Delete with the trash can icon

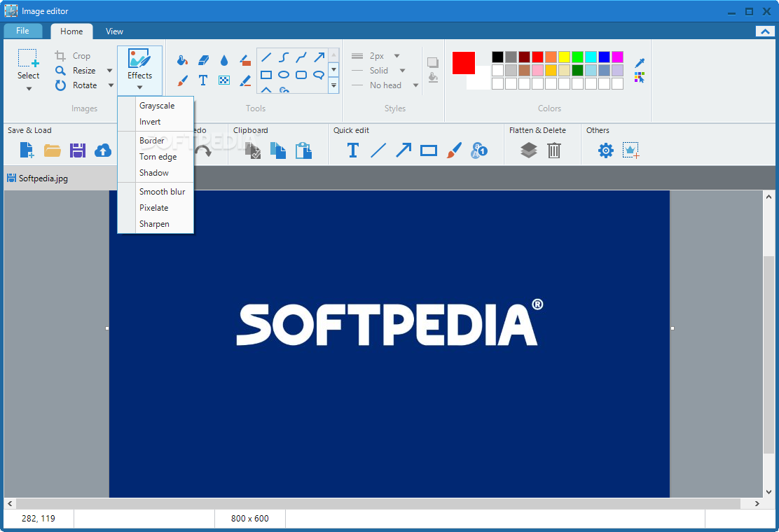(x=554, y=150)
